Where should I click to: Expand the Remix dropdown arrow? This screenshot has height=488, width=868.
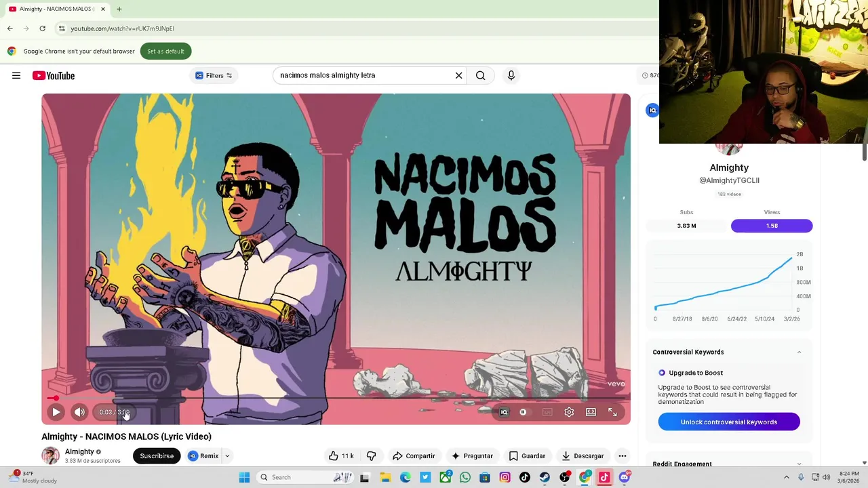click(227, 456)
